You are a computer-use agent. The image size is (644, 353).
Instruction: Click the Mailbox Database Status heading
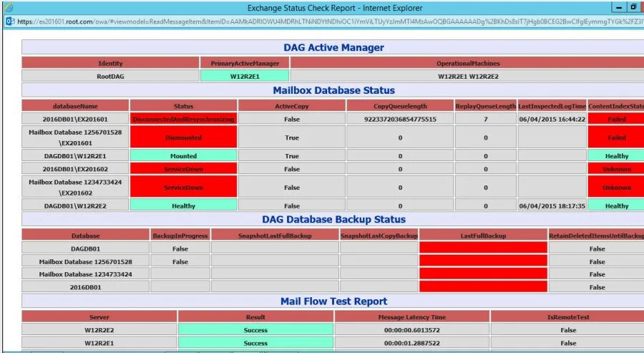333,90
